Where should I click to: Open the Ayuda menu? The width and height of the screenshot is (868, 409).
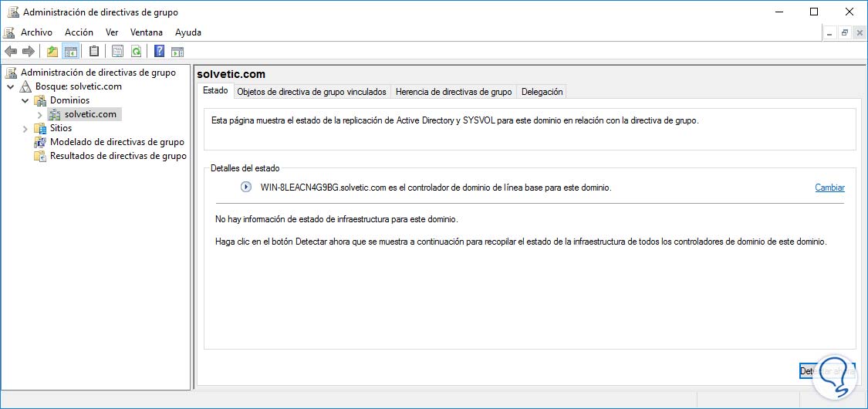(188, 32)
